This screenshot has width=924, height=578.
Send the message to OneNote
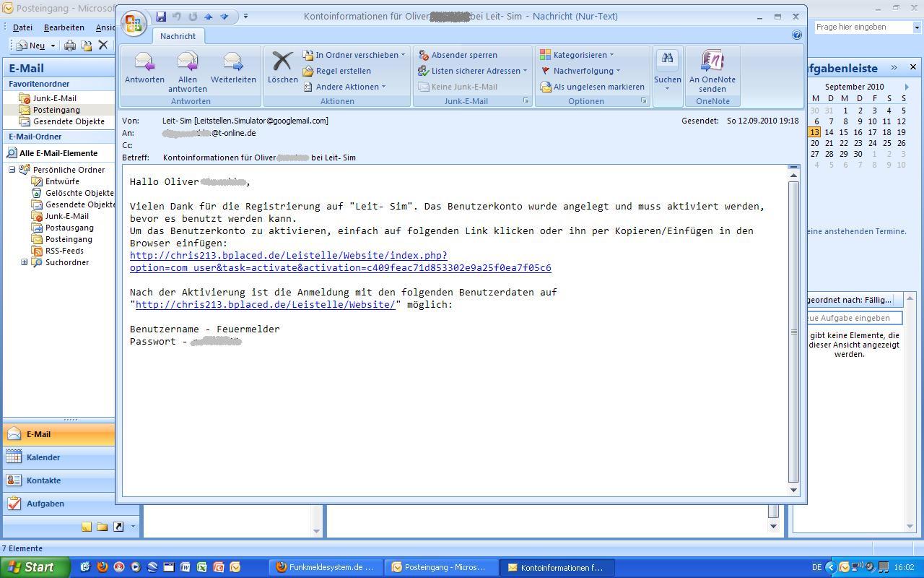(x=712, y=71)
